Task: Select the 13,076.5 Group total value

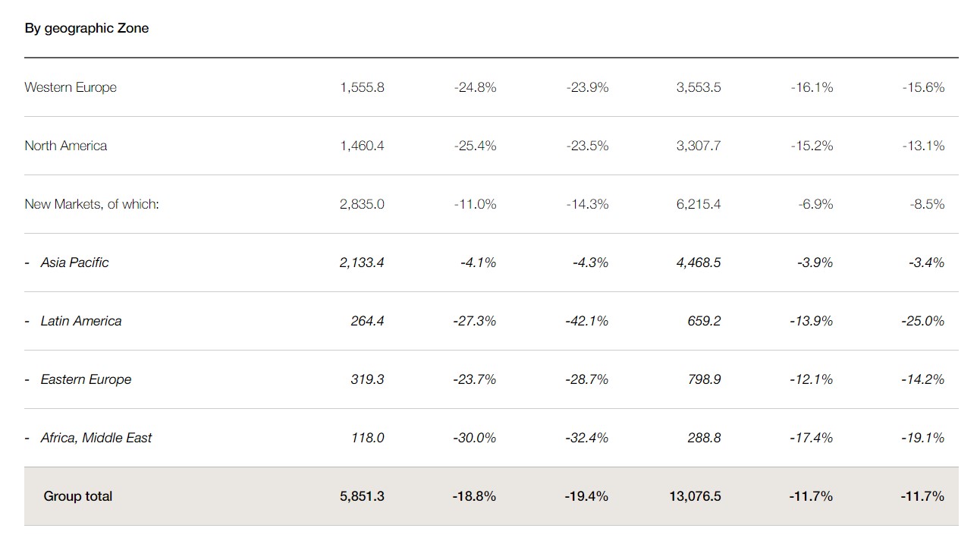Action: coord(696,496)
